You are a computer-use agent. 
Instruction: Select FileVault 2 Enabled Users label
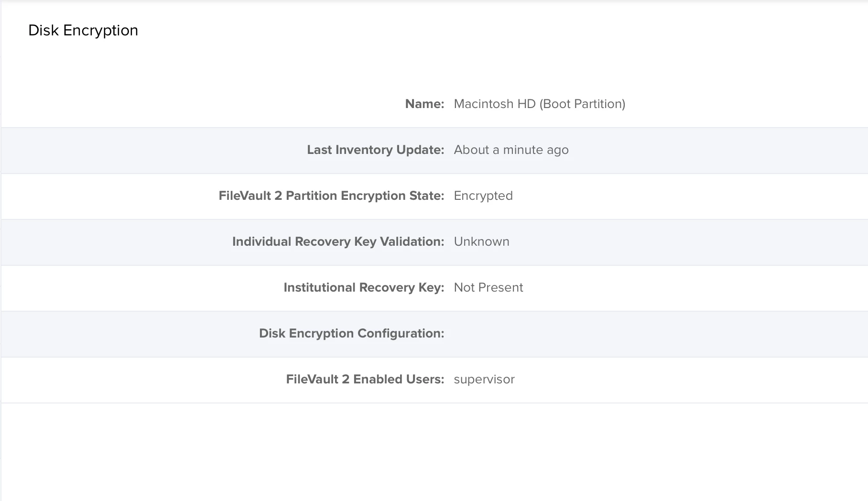click(365, 380)
